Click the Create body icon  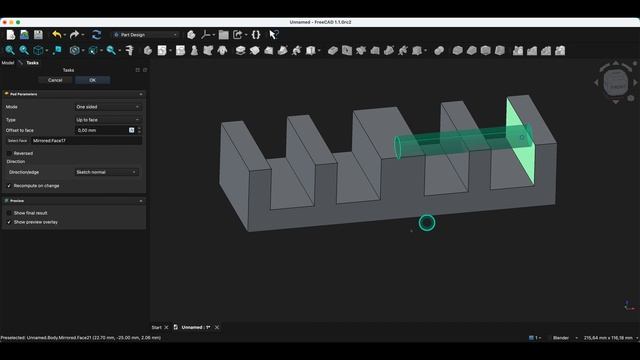pyautogui.click(x=148, y=50)
